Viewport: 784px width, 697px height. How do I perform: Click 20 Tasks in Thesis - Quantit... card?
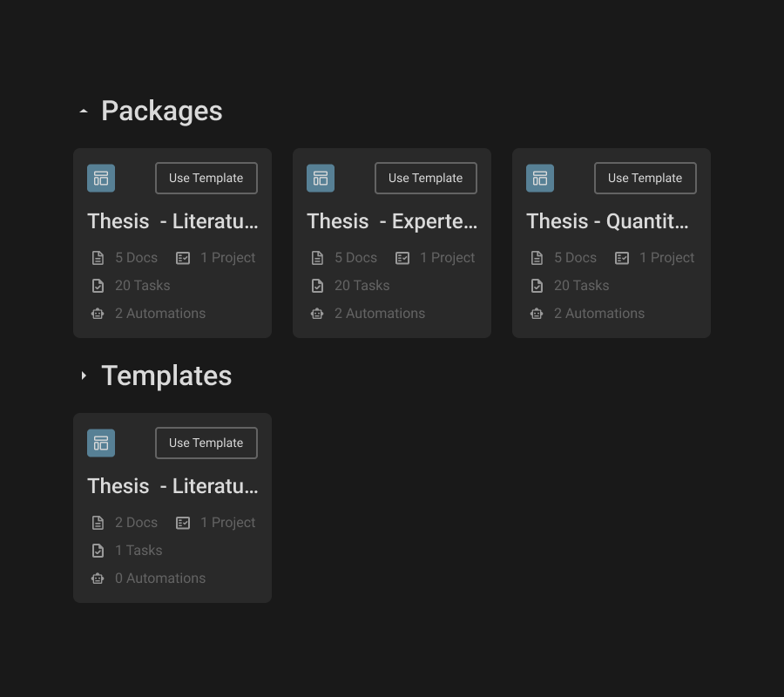click(x=582, y=286)
